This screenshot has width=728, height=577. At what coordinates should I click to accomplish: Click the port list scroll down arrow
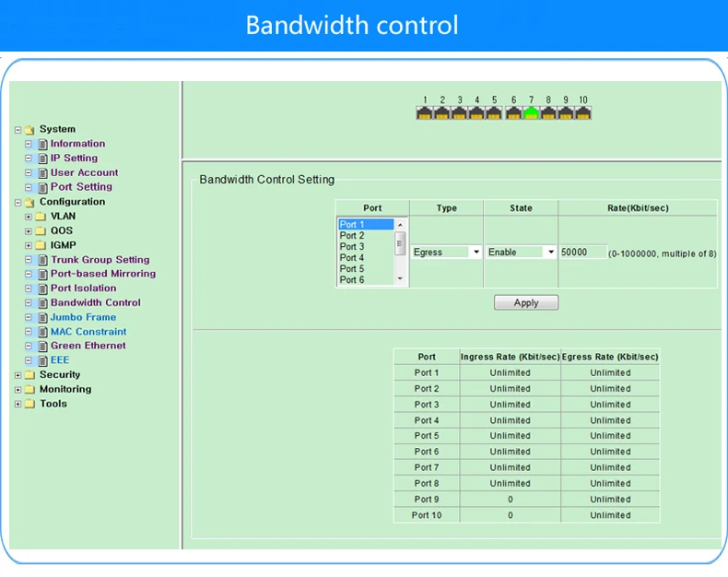400,278
